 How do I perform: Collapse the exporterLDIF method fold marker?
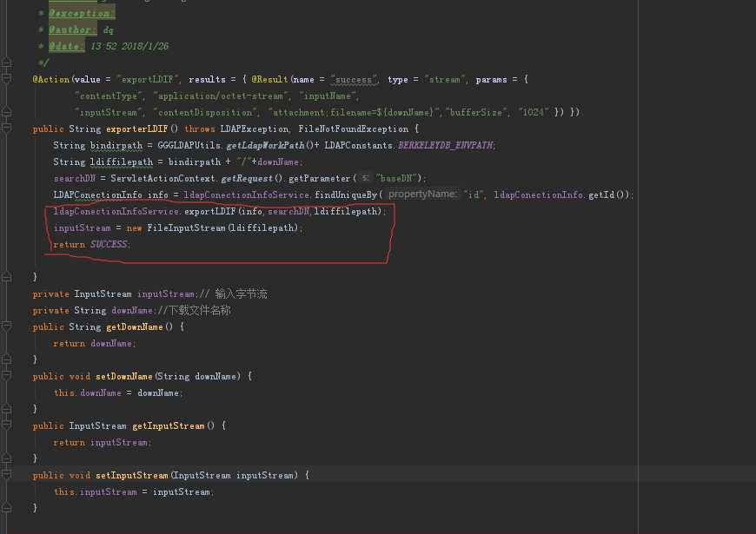pyautogui.click(x=6, y=128)
